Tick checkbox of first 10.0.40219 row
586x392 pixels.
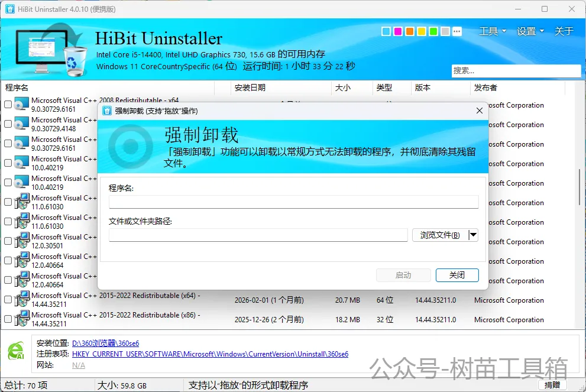click(x=8, y=163)
